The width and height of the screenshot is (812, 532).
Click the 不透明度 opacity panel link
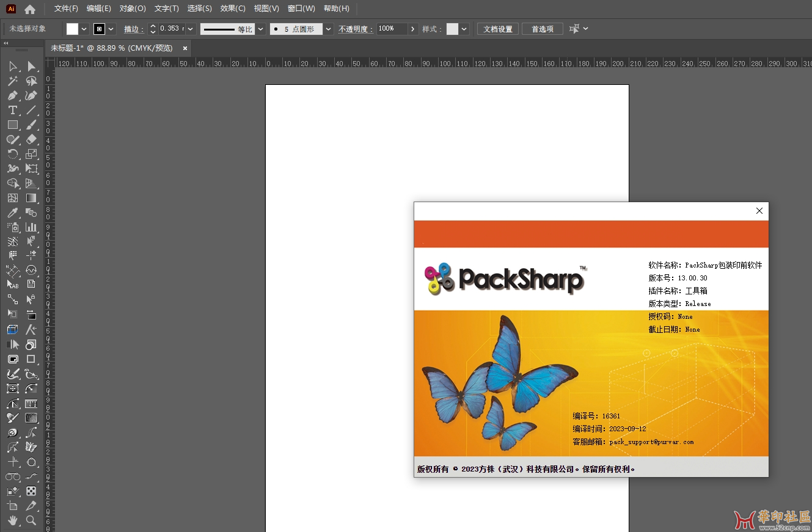coord(356,29)
